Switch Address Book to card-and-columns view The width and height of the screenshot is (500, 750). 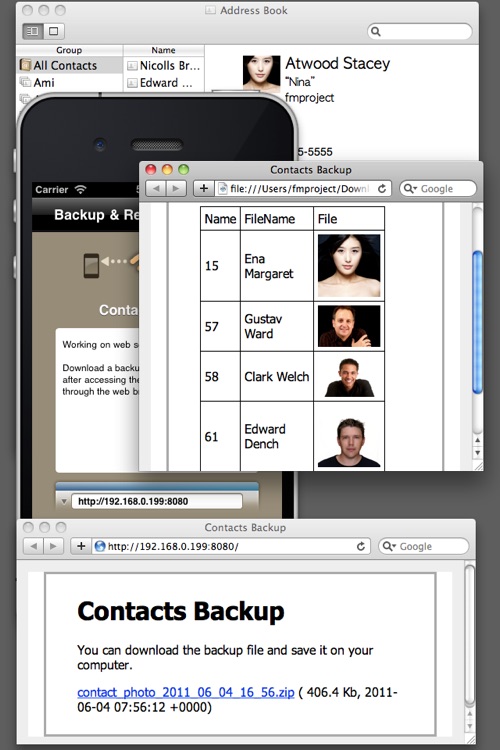click(33, 31)
